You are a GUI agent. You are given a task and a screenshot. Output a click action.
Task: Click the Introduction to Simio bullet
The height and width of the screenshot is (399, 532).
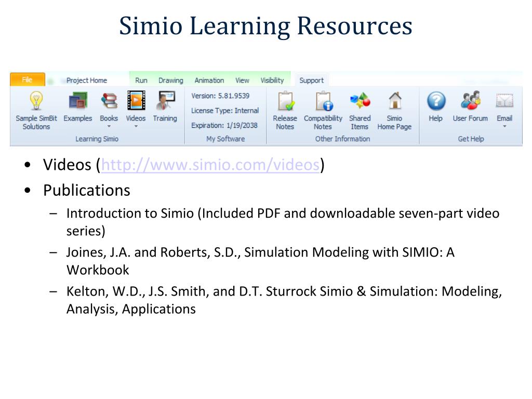coord(283,222)
